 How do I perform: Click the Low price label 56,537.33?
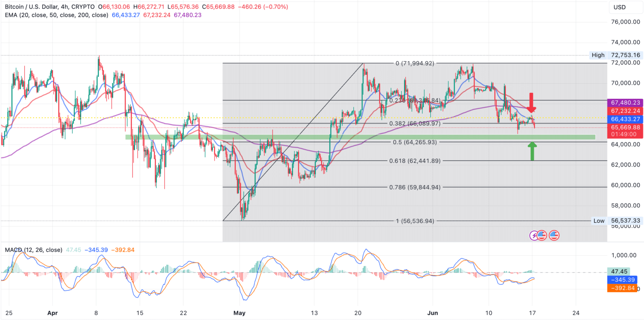coord(625,221)
